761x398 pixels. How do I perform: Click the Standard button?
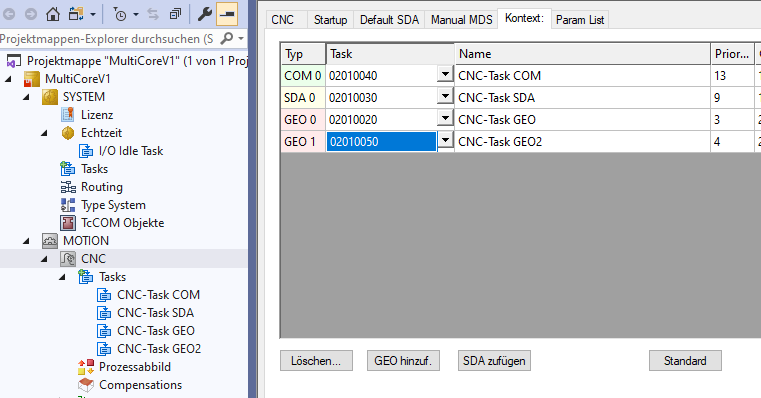pos(685,361)
